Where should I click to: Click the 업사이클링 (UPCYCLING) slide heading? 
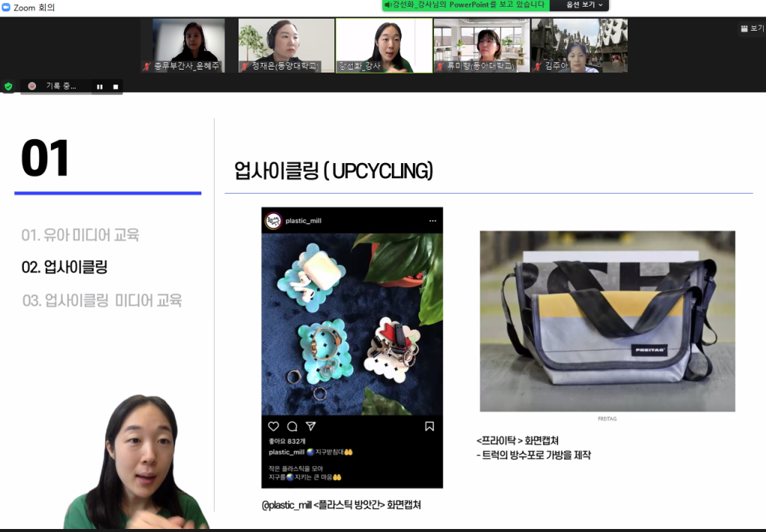click(334, 171)
